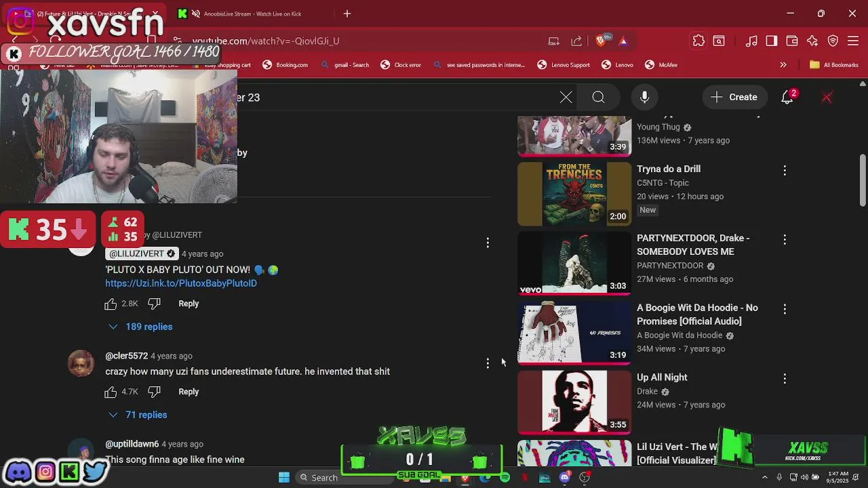Open SOMEBODY LOVES ME video title
Viewport: 868px width, 488px height.
pos(693,245)
